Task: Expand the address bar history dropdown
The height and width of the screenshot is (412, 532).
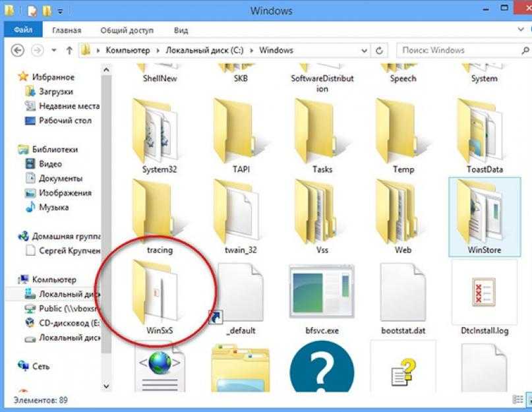Action: click(x=364, y=51)
